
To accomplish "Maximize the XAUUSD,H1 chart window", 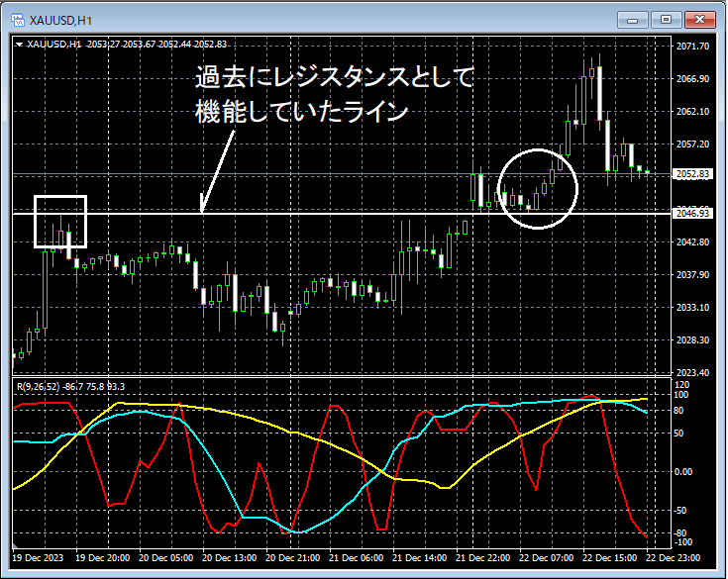I will click(666, 20).
